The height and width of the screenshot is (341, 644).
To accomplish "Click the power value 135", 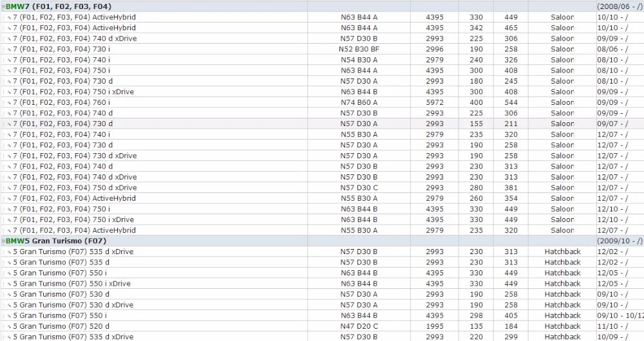I will point(477,326).
